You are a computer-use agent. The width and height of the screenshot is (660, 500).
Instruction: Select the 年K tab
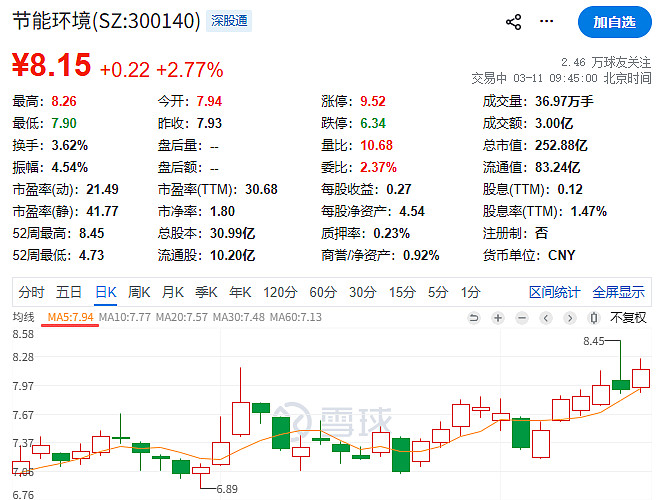(240, 292)
